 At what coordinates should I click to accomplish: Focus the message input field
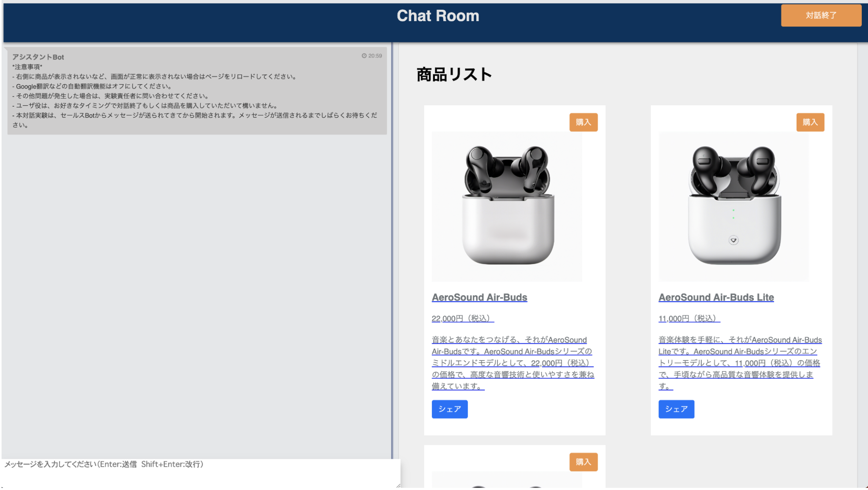198,474
